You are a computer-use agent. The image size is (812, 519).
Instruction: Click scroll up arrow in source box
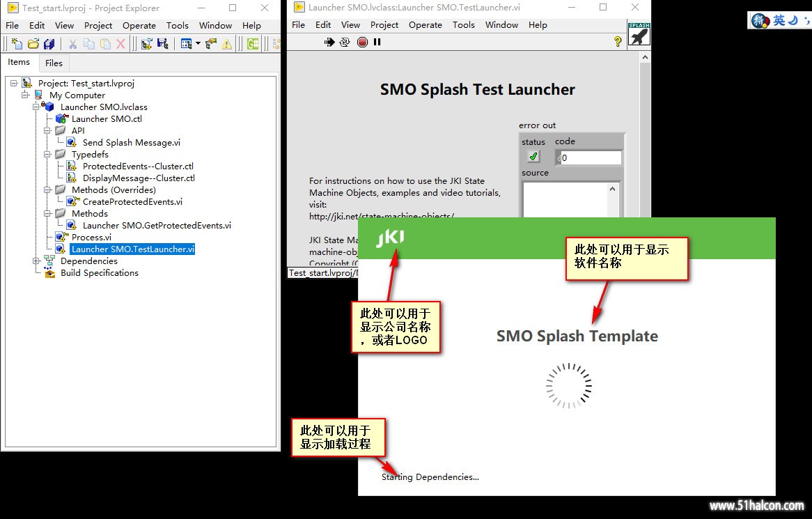click(613, 189)
